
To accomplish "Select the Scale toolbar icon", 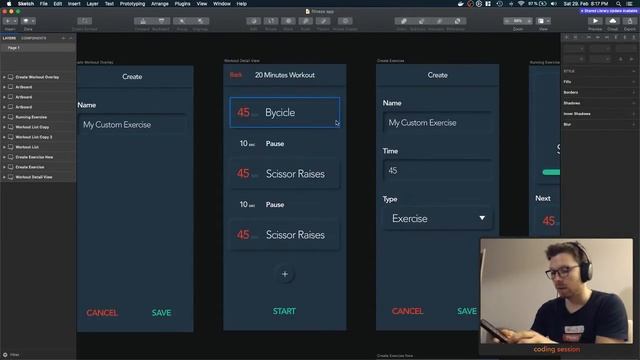I will pyautogui.click(x=305, y=21).
